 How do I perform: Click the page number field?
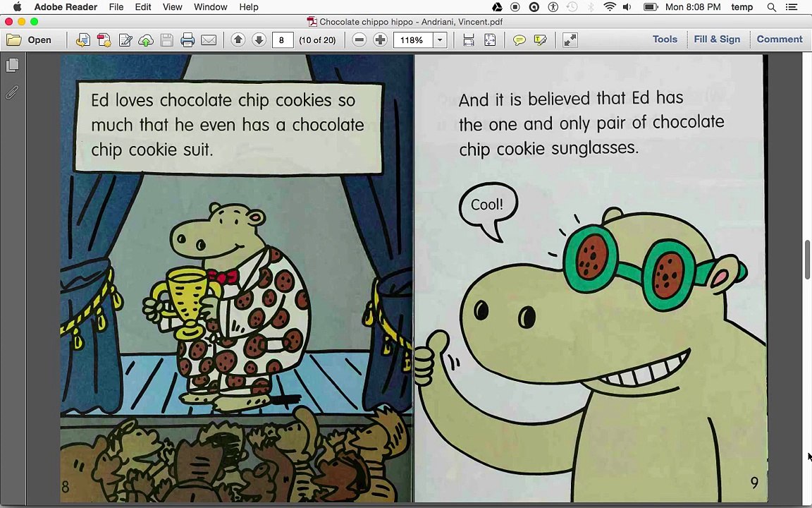tap(283, 40)
